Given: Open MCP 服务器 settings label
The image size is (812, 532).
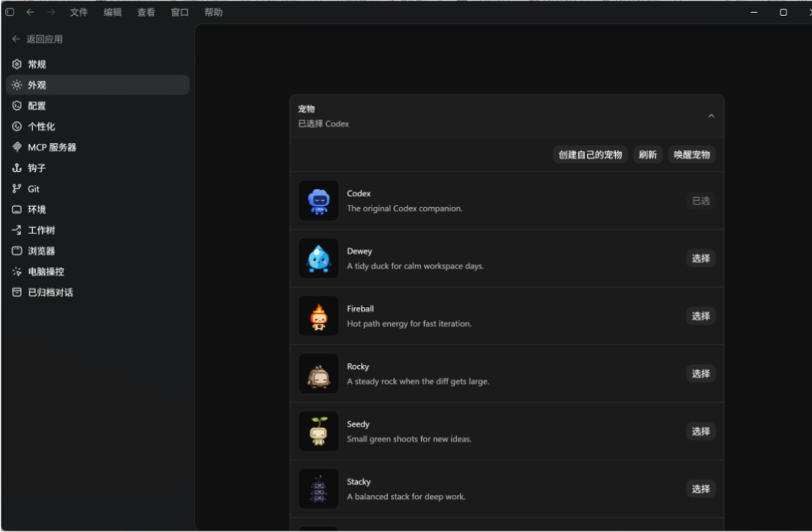Looking at the screenshot, I should 52,147.
